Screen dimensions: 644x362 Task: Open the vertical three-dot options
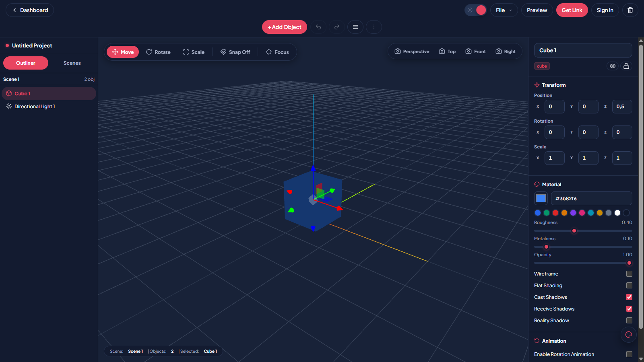(374, 27)
